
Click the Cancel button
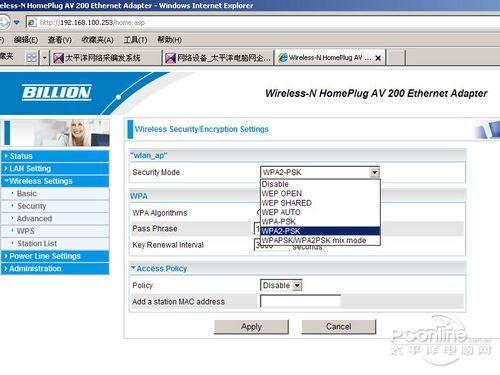pos(339,327)
